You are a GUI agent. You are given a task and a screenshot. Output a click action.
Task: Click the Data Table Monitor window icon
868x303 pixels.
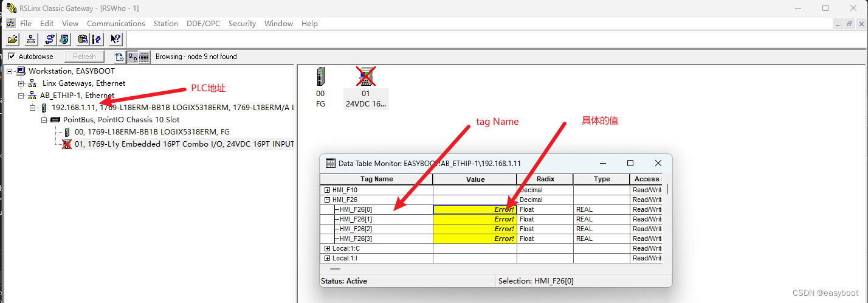coord(331,163)
